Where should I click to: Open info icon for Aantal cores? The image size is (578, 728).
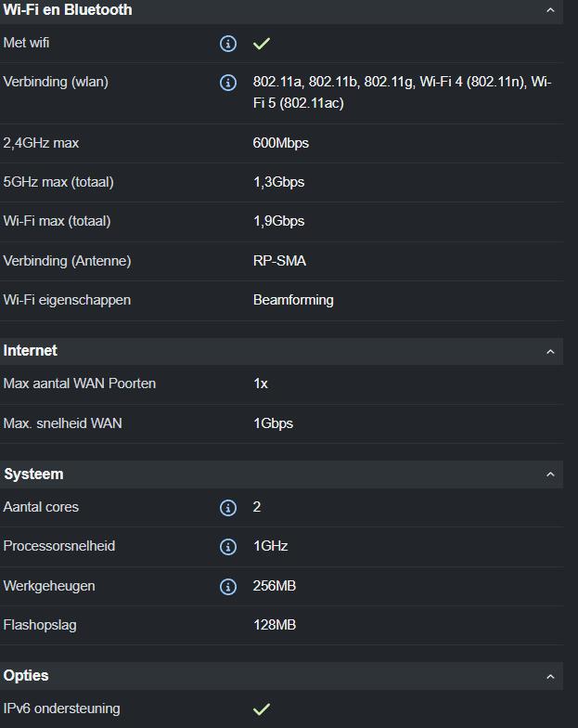(x=228, y=507)
